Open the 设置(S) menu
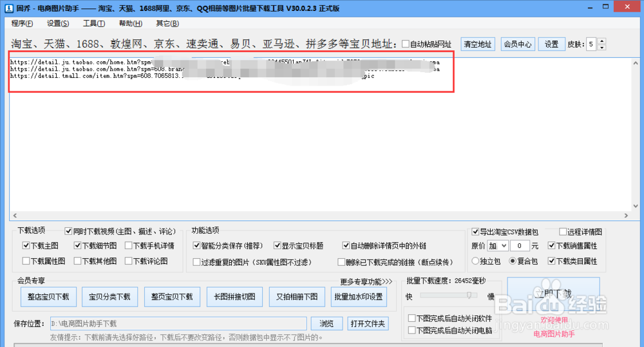Image resolution: width=644 pixels, height=347 pixels. [58, 23]
